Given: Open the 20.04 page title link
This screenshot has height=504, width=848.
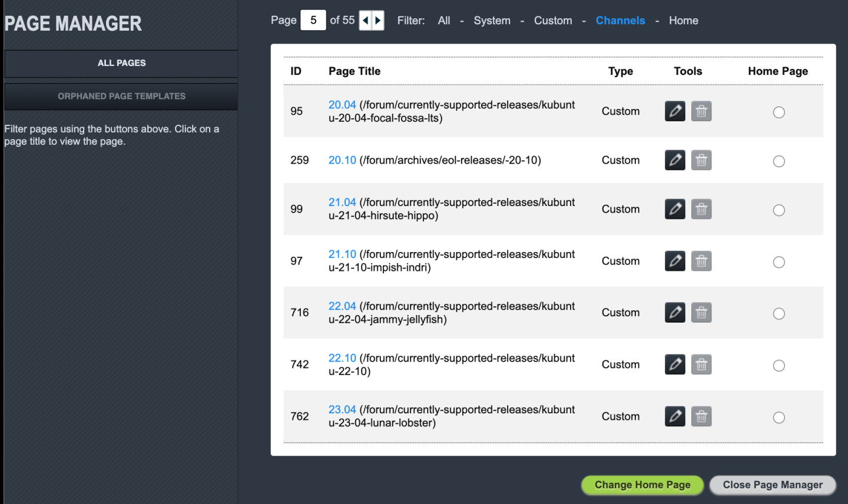Looking at the screenshot, I should click(x=342, y=105).
